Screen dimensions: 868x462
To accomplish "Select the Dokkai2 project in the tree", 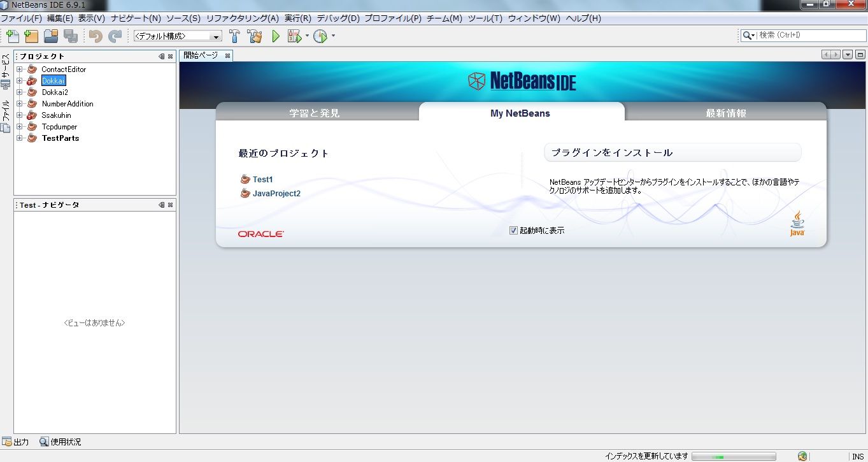I will point(55,92).
